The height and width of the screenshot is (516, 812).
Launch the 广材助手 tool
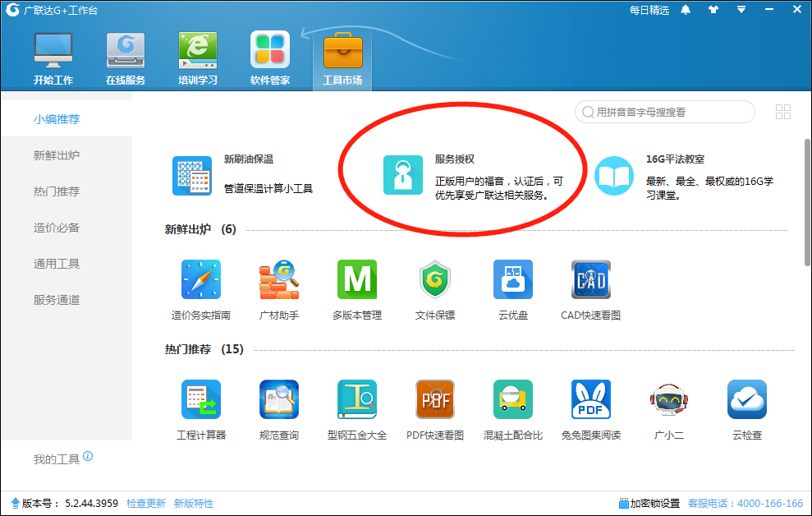click(279, 279)
